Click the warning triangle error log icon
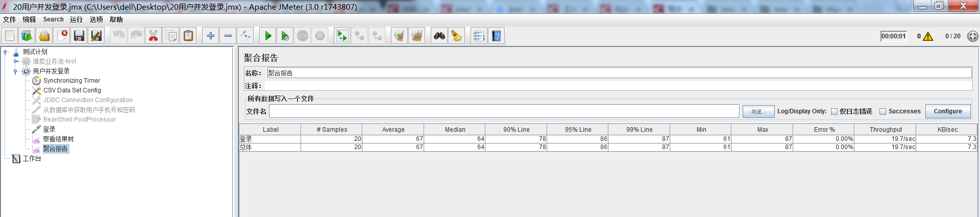980x217 pixels. point(928,36)
